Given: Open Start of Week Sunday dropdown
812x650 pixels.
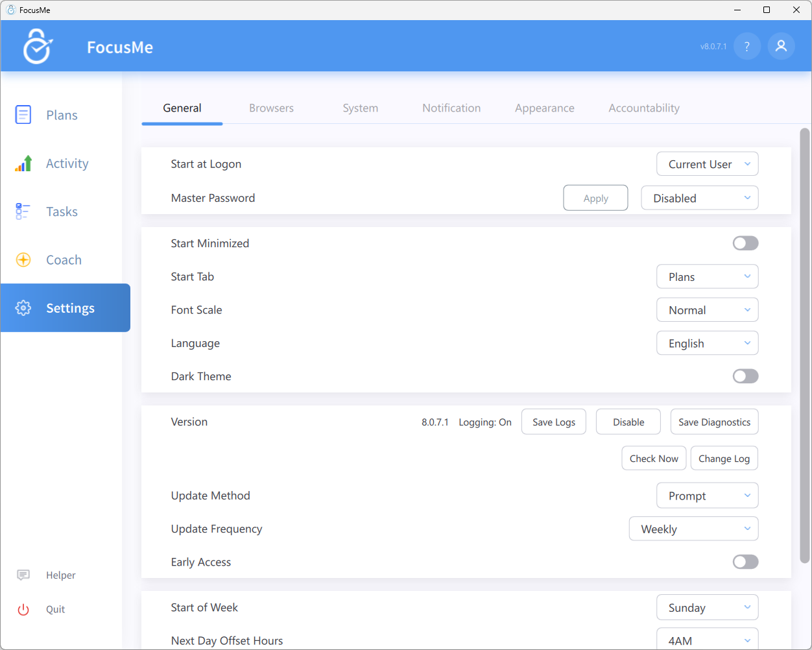Looking at the screenshot, I should (x=708, y=608).
